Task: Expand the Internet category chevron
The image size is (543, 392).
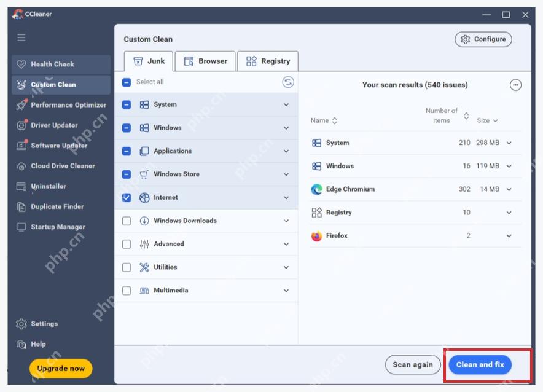Action: pyautogui.click(x=286, y=197)
